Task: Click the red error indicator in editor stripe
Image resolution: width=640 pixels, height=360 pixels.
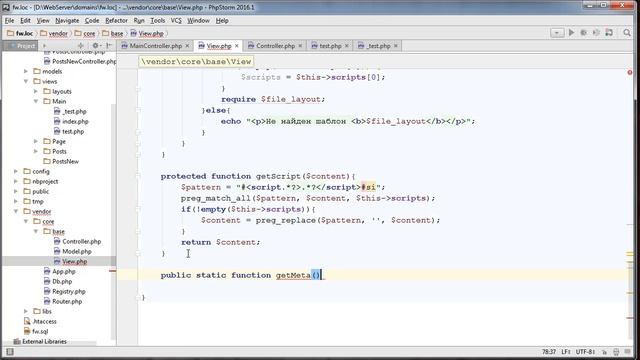Action: click(630, 72)
